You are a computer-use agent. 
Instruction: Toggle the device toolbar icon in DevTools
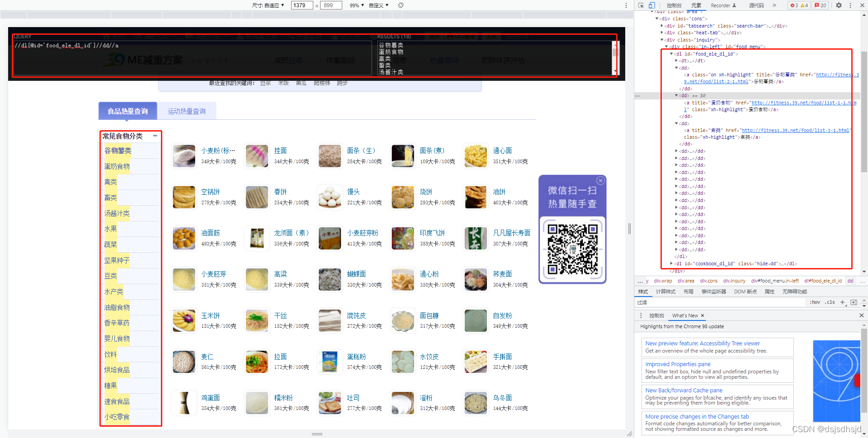[x=652, y=5]
